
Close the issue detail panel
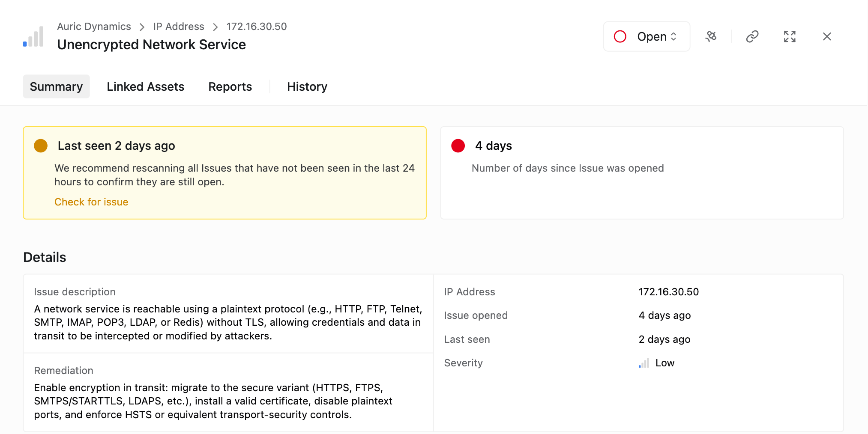click(826, 36)
